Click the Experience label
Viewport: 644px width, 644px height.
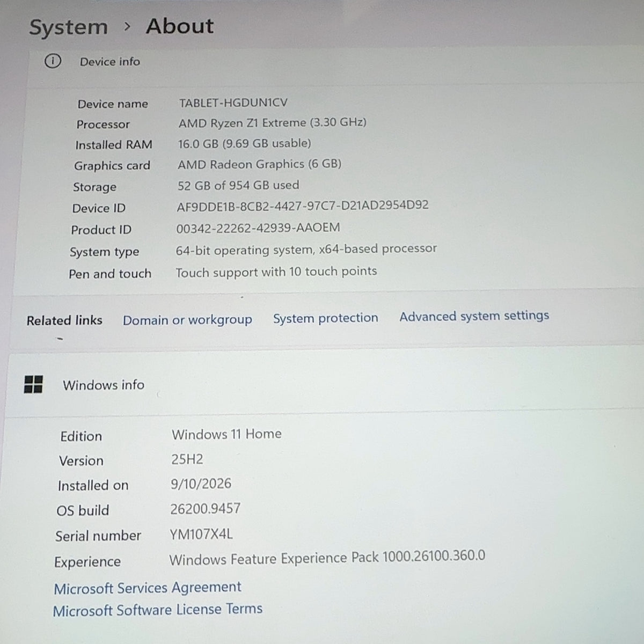[x=87, y=562]
